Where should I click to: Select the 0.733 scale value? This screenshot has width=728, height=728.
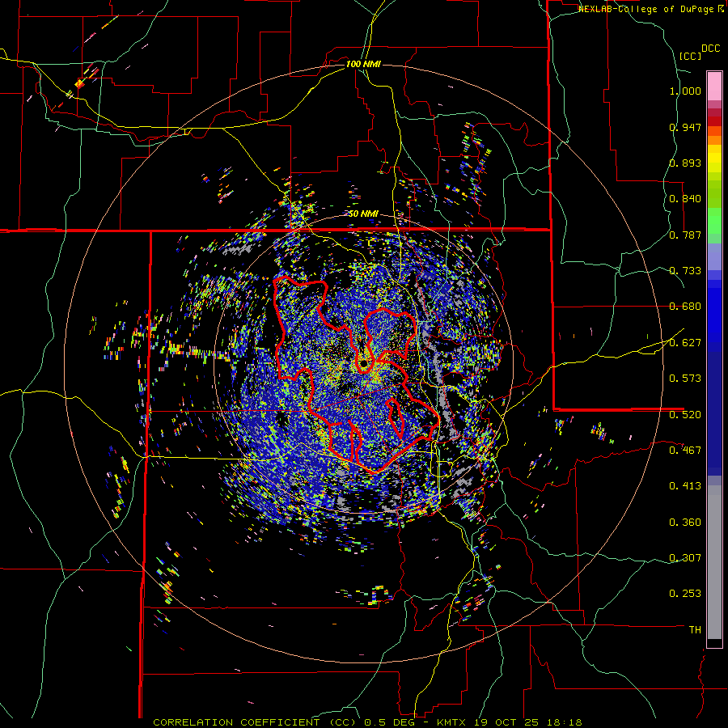685,271
